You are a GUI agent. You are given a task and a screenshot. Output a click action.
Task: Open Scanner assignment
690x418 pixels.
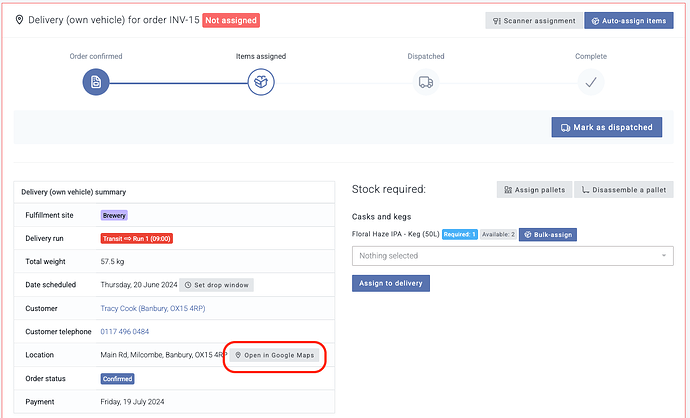click(534, 21)
